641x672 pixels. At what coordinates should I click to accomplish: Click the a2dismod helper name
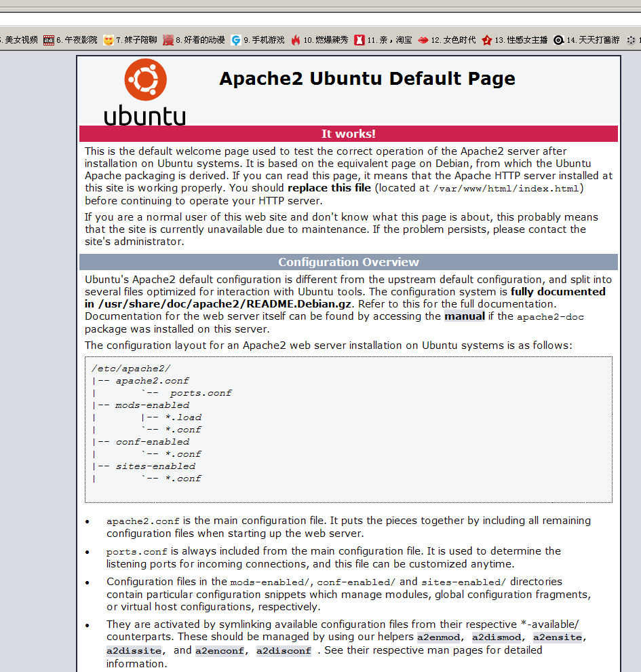497,637
